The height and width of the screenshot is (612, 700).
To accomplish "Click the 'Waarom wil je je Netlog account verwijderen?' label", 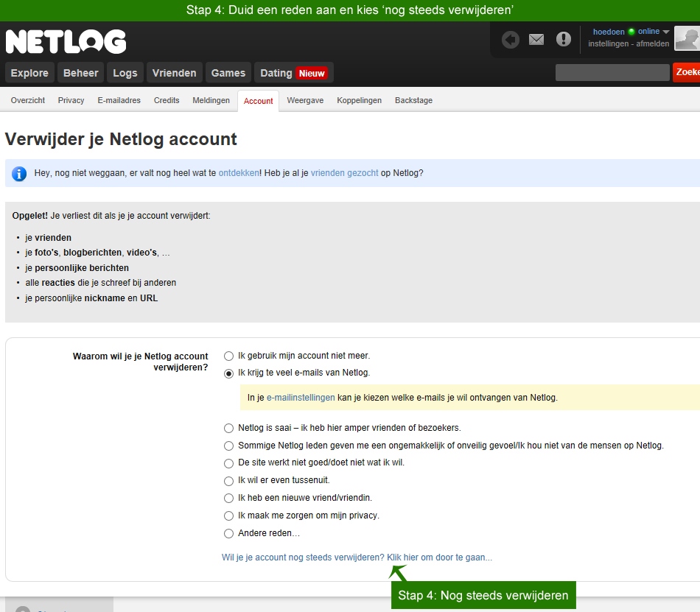I will pyautogui.click(x=140, y=362).
